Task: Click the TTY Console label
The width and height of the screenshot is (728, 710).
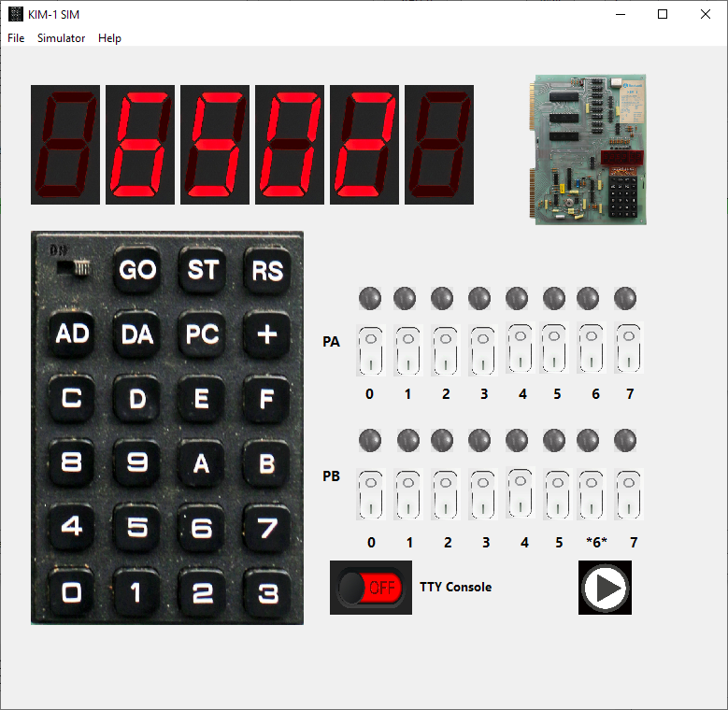Action: pyautogui.click(x=455, y=587)
